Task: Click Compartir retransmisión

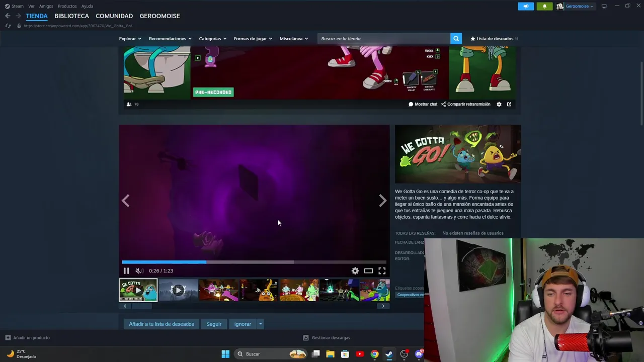Action: click(465, 104)
